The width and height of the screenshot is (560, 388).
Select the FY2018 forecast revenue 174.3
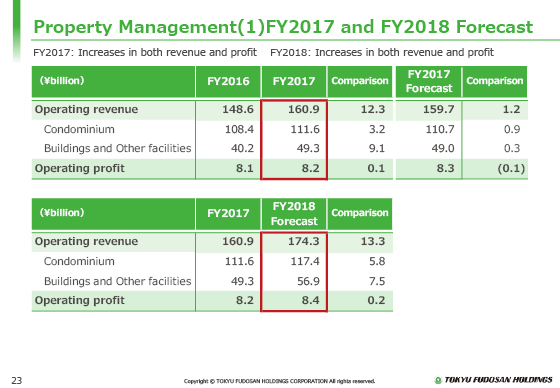(304, 241)
